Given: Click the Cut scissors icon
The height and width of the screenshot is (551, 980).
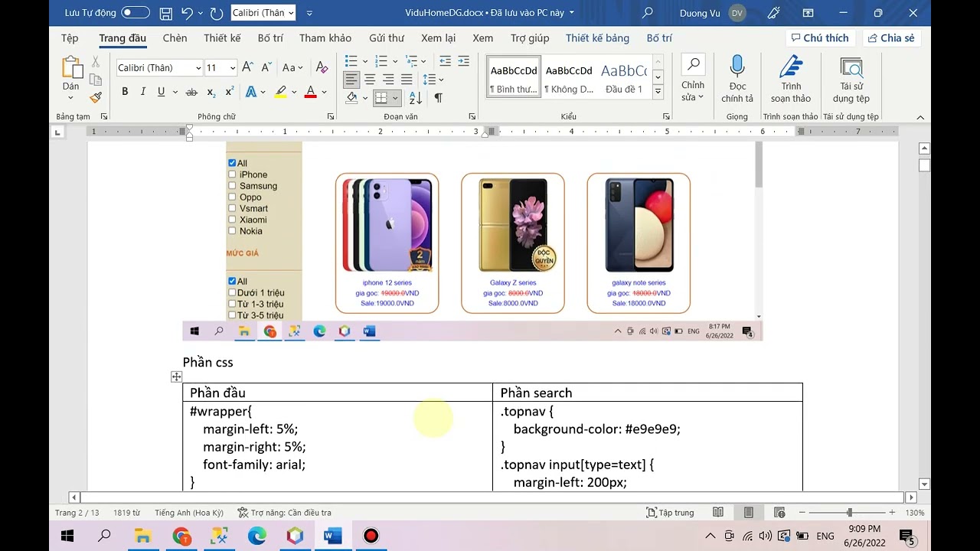Looking at the screenshot, I should point(96,62).
